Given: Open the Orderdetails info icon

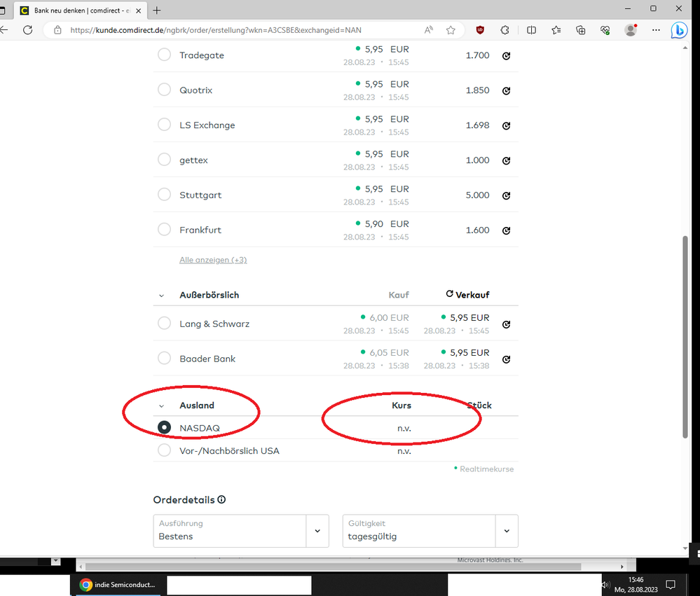Looking at the screenshot, I should pos(221,499).
